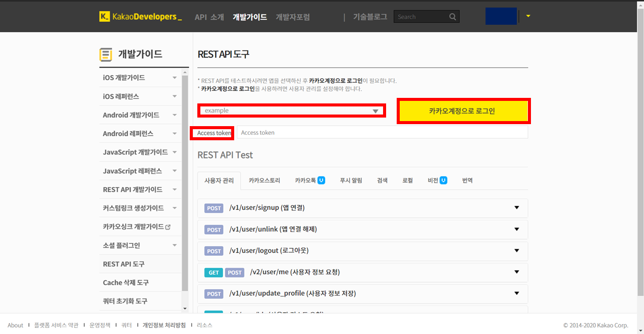Click the REST API Test heading

click(x=225, y=155)
